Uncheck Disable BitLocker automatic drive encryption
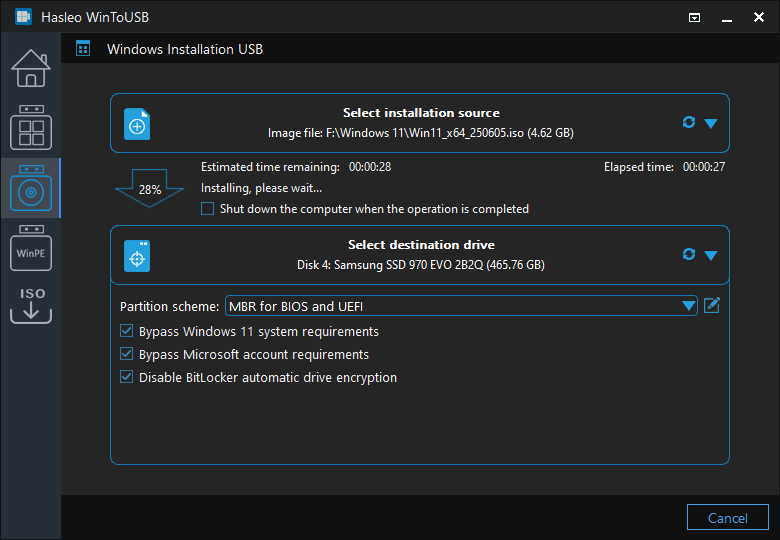 pyautogui.click(x=127, y=377)
